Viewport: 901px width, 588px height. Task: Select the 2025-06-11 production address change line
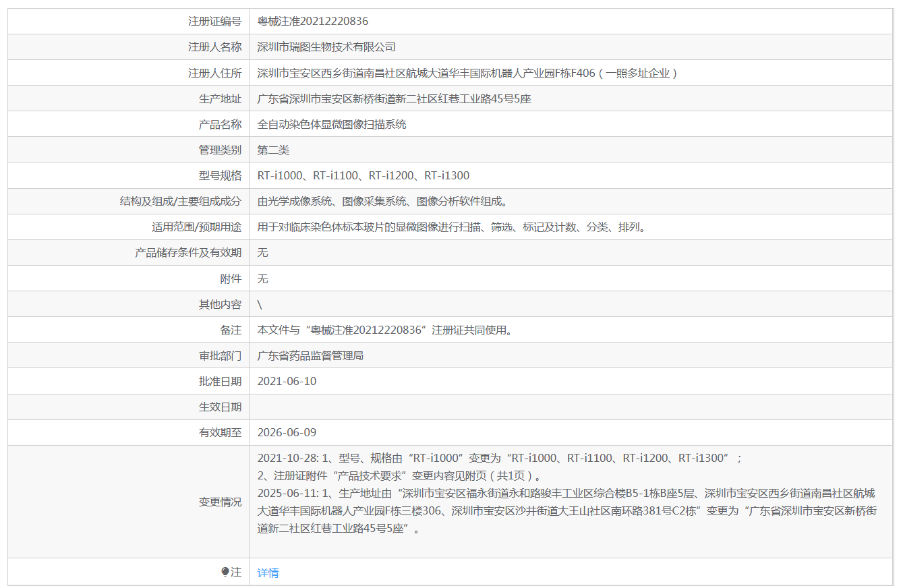(567, 510)
